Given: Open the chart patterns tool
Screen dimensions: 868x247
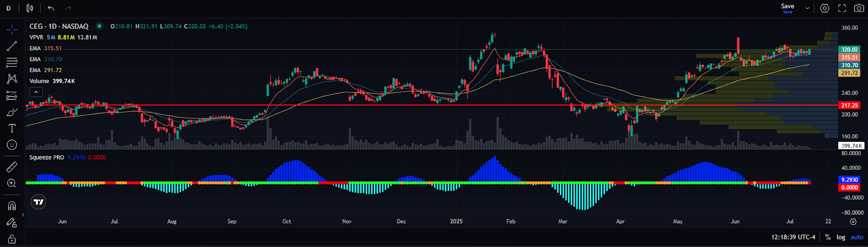Looking at the screenshot, I should click(x=11, y=79).
